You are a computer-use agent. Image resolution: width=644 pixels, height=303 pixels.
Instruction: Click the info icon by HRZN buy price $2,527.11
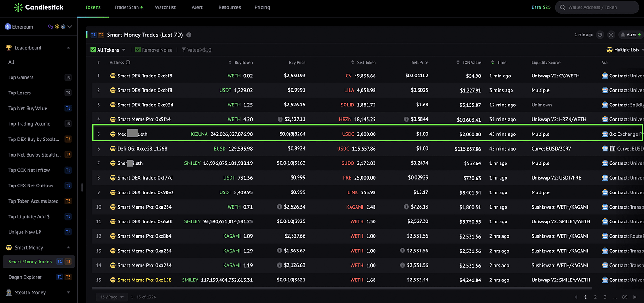click(x=280, y=119)
